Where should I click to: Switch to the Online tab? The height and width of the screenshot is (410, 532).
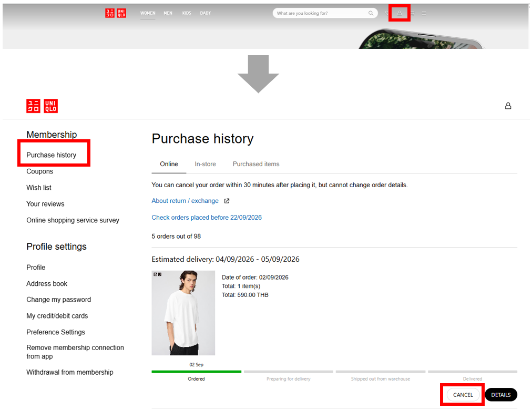tap(169, 164)
